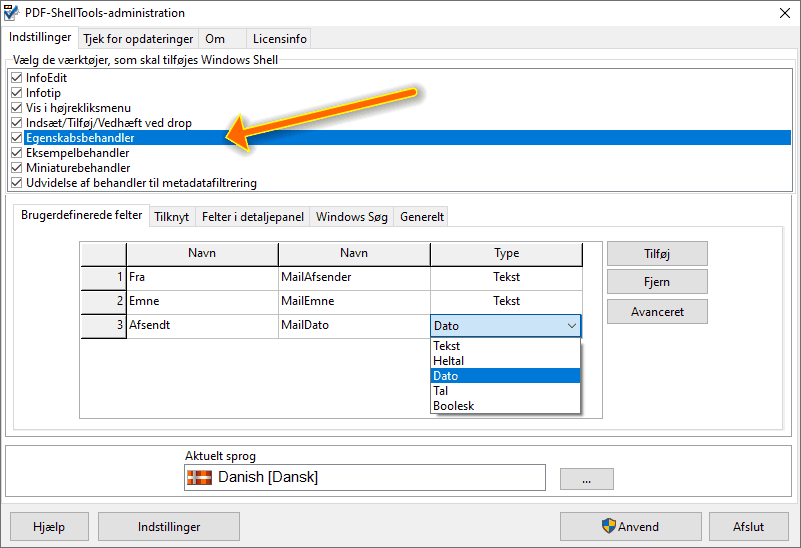The image size is (801, 548).
Task: Select the MailDato cell
Action: [354, 325]
